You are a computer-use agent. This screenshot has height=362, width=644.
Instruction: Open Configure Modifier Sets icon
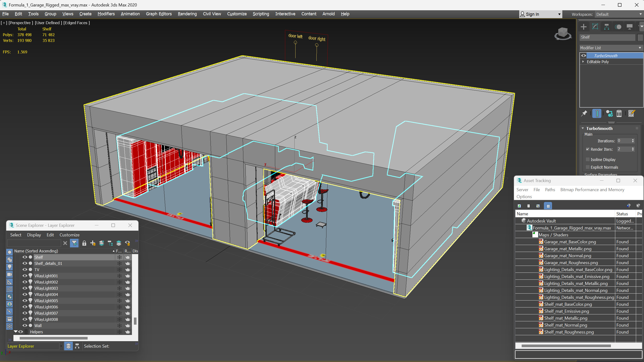632,113
